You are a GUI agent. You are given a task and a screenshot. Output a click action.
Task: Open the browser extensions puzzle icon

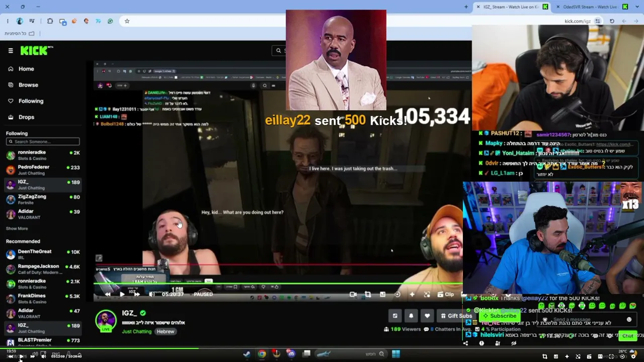(x=50, y=21)
